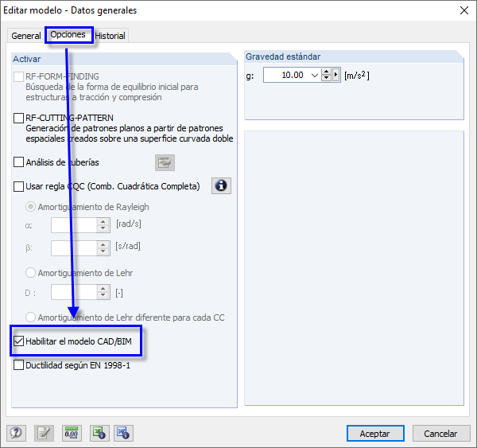Click the Lehr D input field
Image resolution: width=477 pixels, height=448 pixels.
tap(74, 292)
